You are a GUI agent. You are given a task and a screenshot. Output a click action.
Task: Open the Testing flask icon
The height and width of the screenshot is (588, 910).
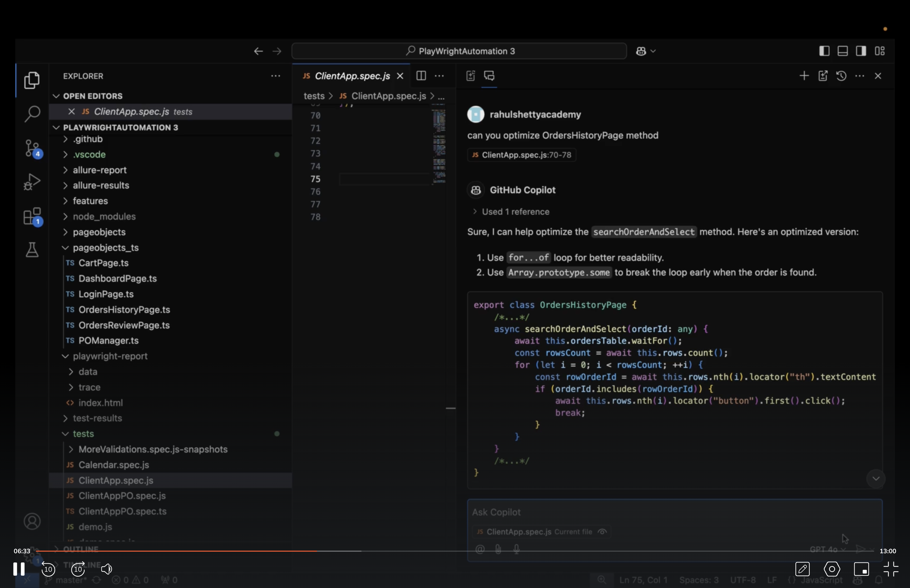click(x=32, y=250)
